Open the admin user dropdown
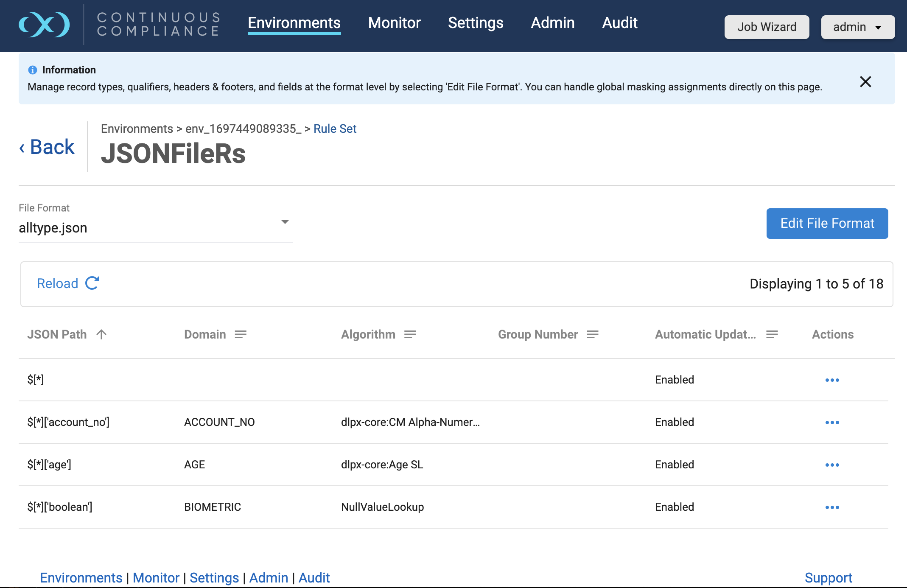907x588 pixels. [x=857, y=27]
